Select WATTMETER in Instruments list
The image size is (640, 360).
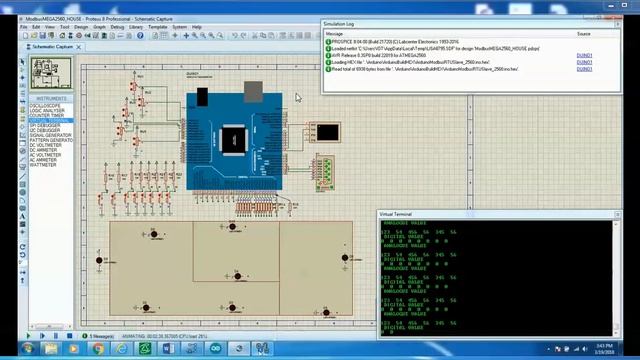pos(42,165)
